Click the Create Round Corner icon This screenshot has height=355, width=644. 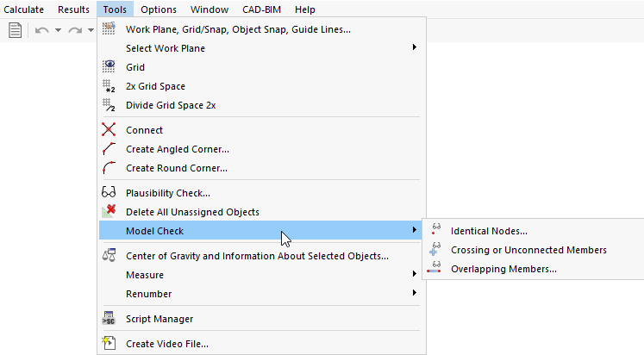109,168
